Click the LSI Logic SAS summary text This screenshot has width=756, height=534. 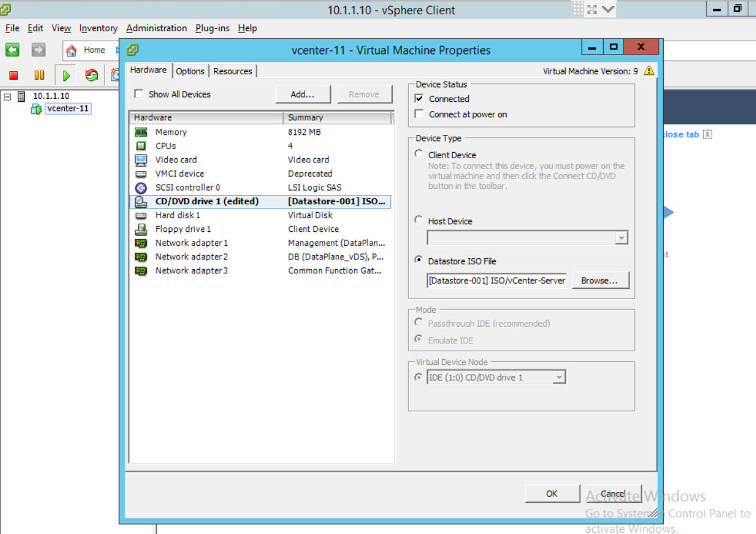coord(315,188)
